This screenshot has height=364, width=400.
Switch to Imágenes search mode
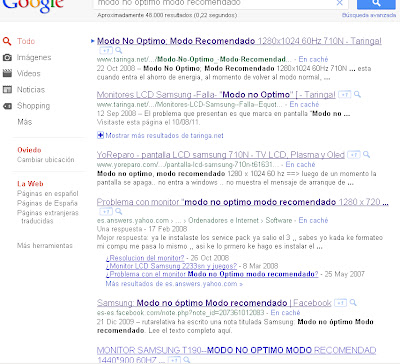[34, 58]
